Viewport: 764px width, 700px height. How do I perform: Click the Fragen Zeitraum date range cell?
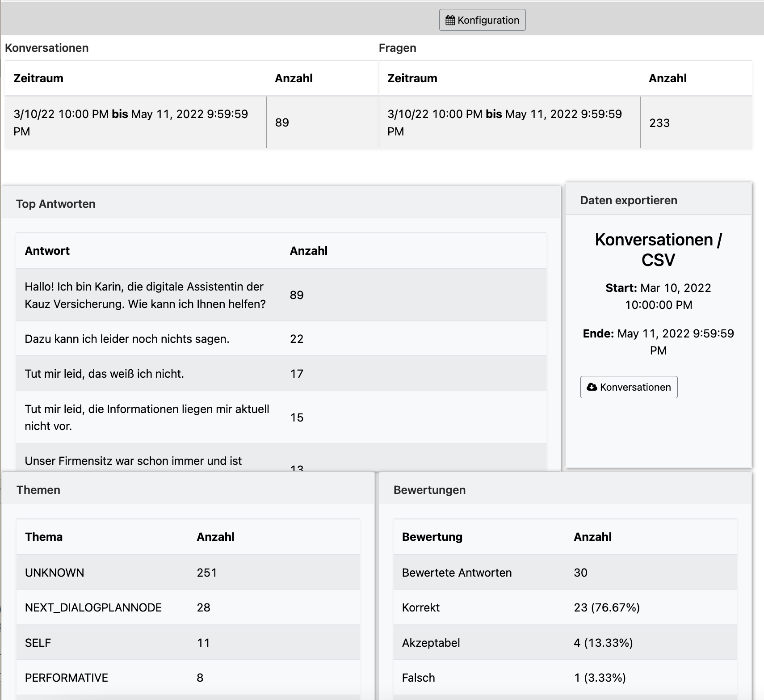509,122
